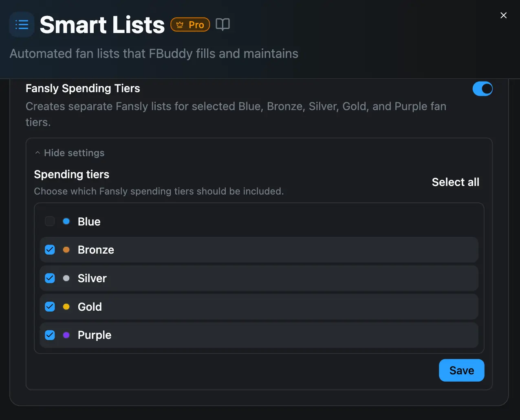Uncheck the Gold tier checkbox
This screenshot has width=520, height=420.
pos(49,307)
